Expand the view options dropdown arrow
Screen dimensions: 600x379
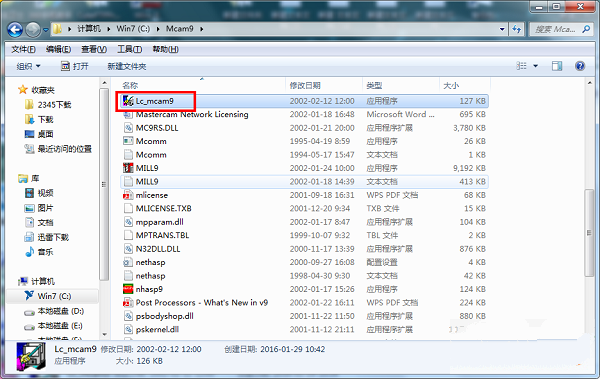pyautogui.click(x=536, y=66)
